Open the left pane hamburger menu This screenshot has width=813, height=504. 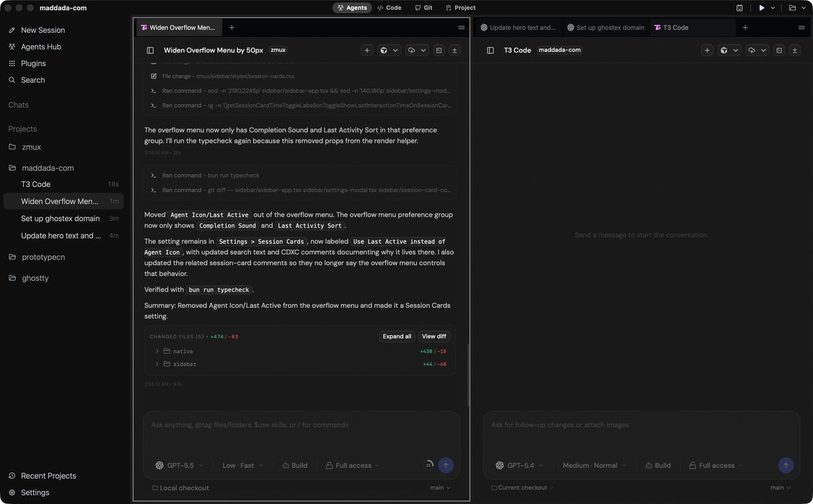pyautogui.click(x=461, y=28)
